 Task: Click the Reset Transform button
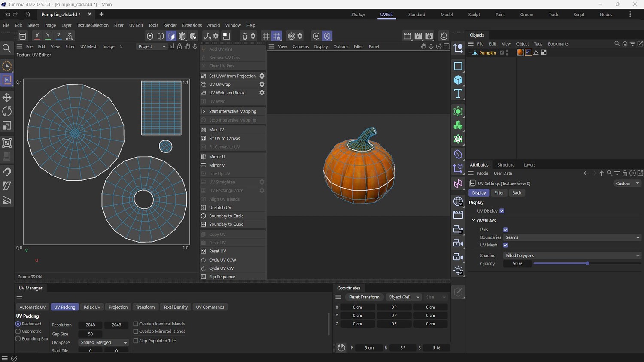click(364, 297)
